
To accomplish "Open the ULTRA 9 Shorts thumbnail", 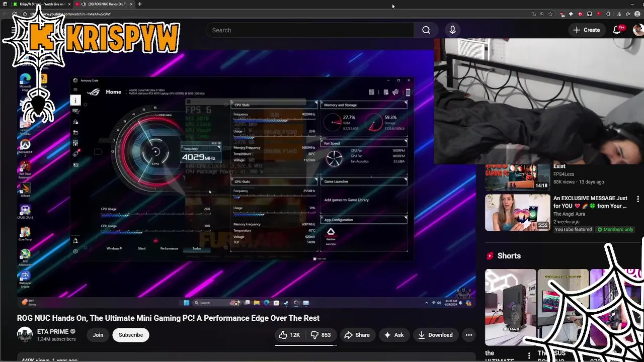I will click(510, 307).
